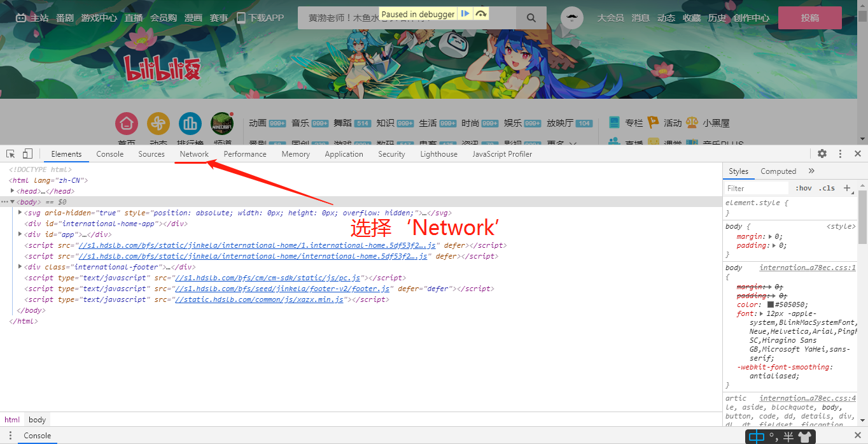Viewport: 868px width, 444px height.
Task: Open the Console drawer three-dot menu
Action: [10, 436]
